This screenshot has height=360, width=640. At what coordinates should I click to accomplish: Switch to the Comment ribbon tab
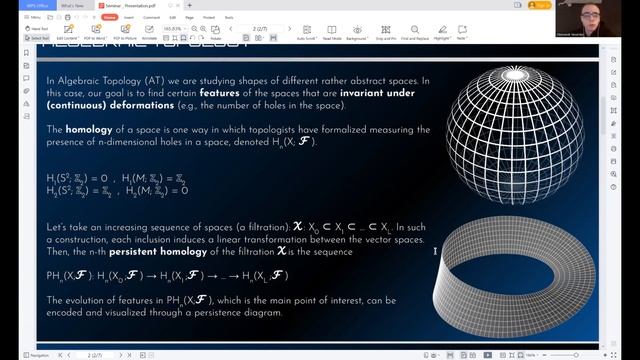[x=151, y=18]
